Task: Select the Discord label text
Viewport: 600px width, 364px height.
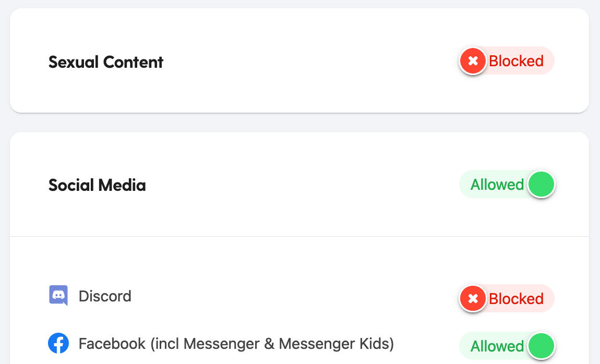Action: click(105, 296)
